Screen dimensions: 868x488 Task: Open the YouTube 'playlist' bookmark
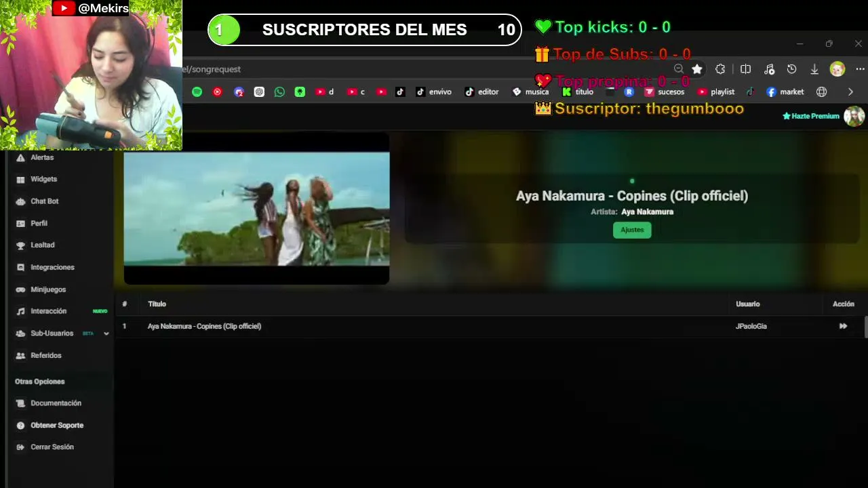coord(716,91)
